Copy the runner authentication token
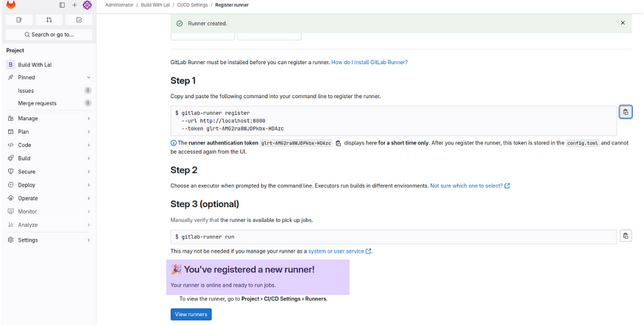 click(338, 143)
